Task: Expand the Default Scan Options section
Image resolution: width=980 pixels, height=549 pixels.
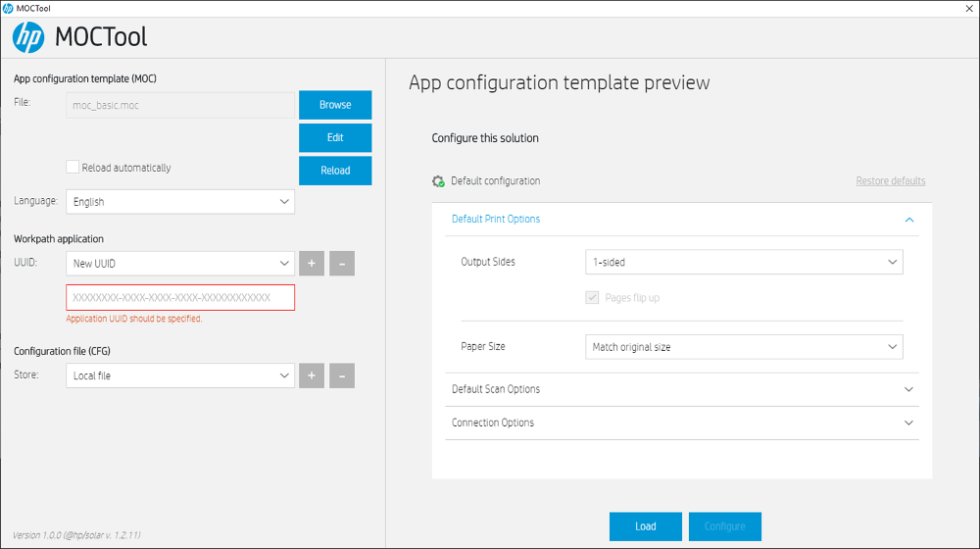Action: pos(682,389)
